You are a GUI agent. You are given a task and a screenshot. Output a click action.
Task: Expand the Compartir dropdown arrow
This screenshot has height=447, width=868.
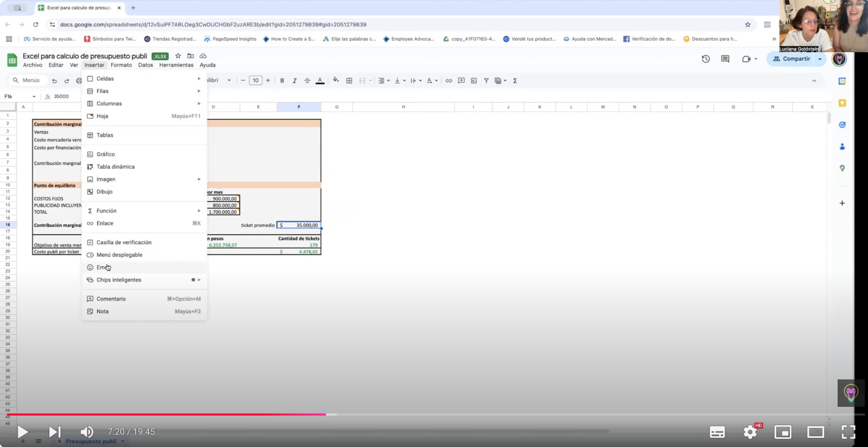coord(820,59)
